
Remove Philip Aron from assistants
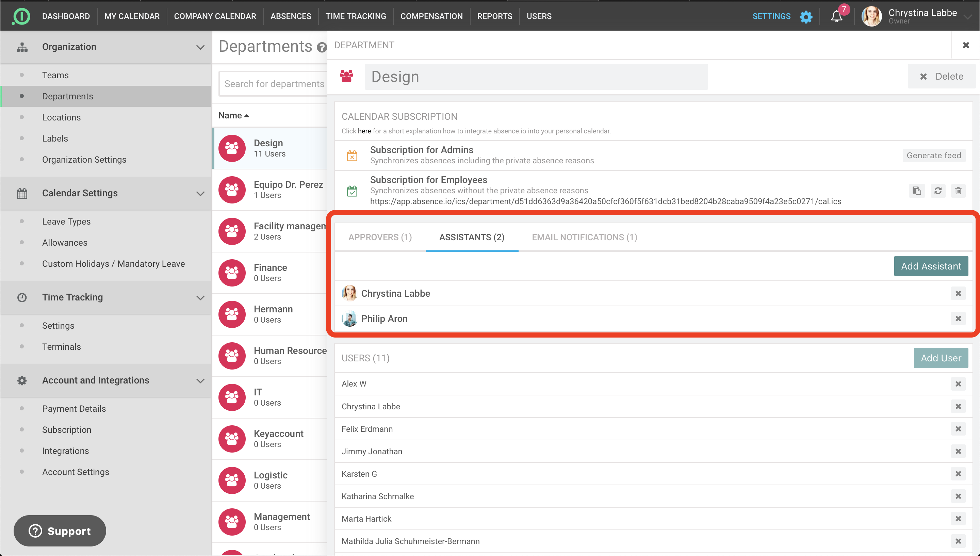958,318
